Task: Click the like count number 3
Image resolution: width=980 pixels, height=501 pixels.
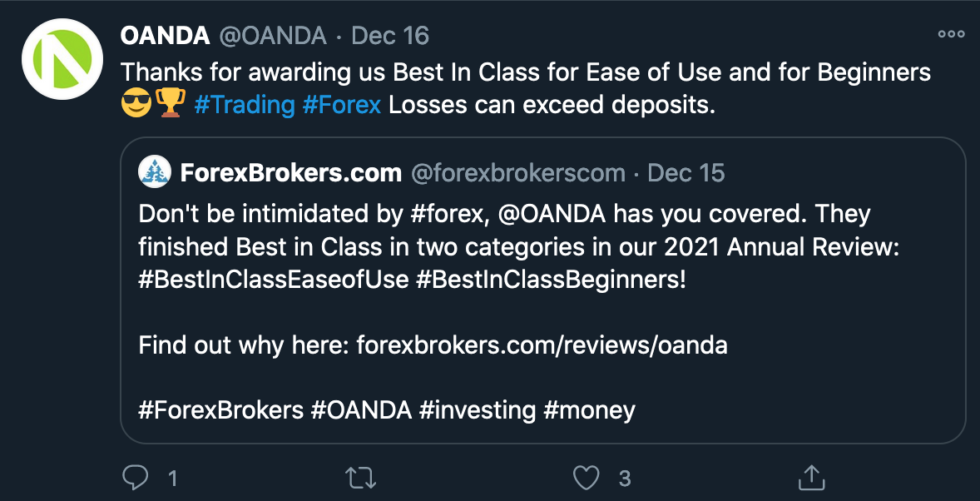Action: tap(625, 479)
